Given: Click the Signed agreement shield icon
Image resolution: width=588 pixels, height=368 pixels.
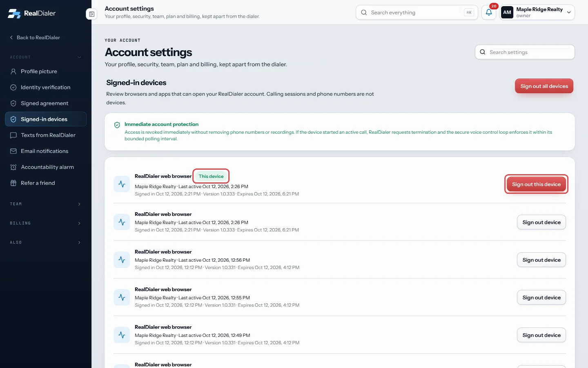Looking at the screenshot, I should 13,103.
